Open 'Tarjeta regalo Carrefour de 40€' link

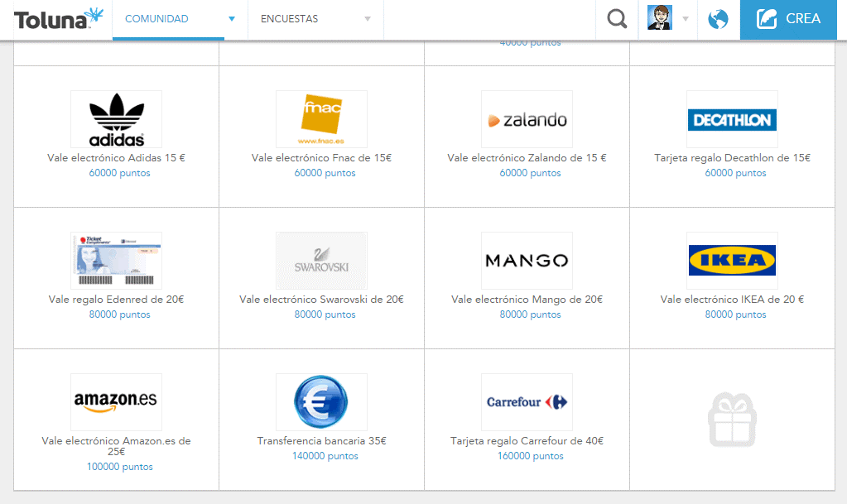click(x=527, y=441)
